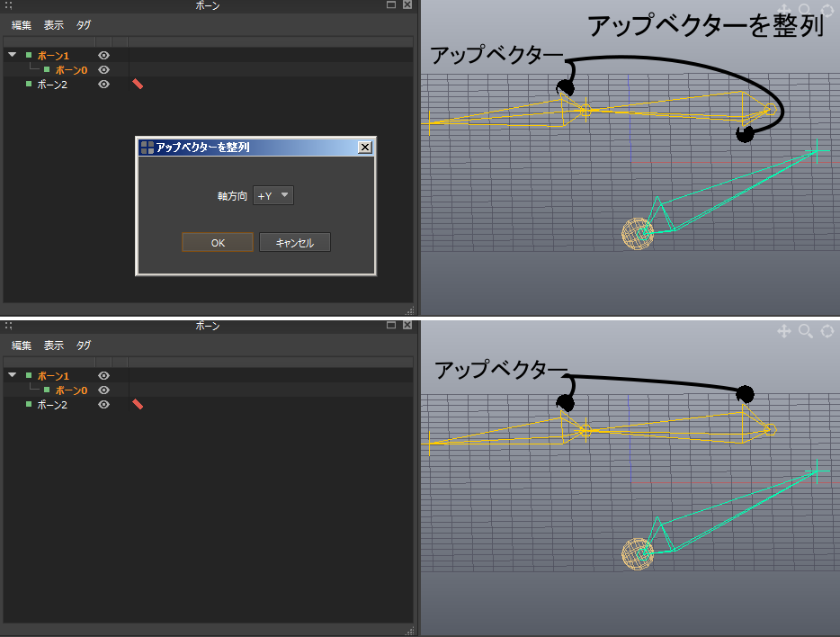Open the 軸方向 +Y dropdown
The height and width of the screenshot is (637, 840).
(x=273, y=195)
